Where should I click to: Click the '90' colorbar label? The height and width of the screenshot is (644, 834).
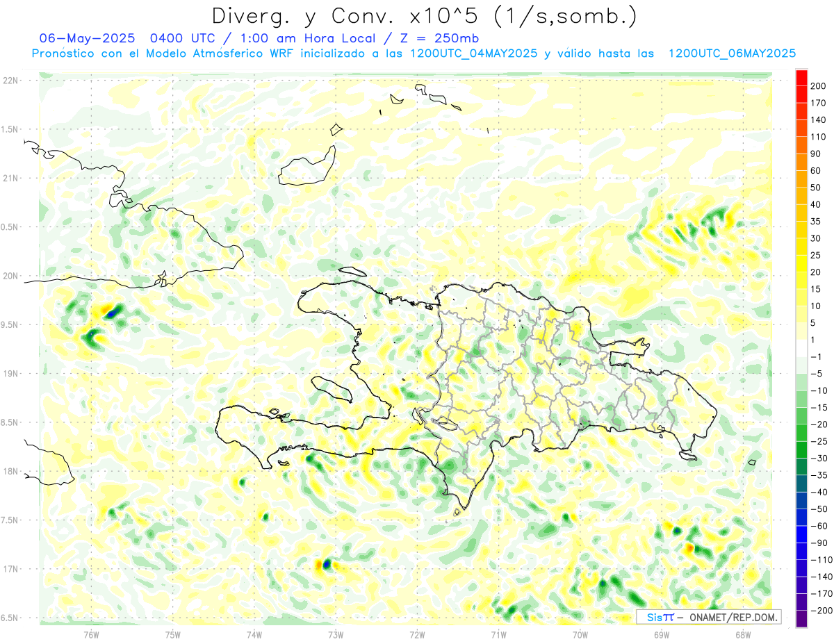coord(816,154)
